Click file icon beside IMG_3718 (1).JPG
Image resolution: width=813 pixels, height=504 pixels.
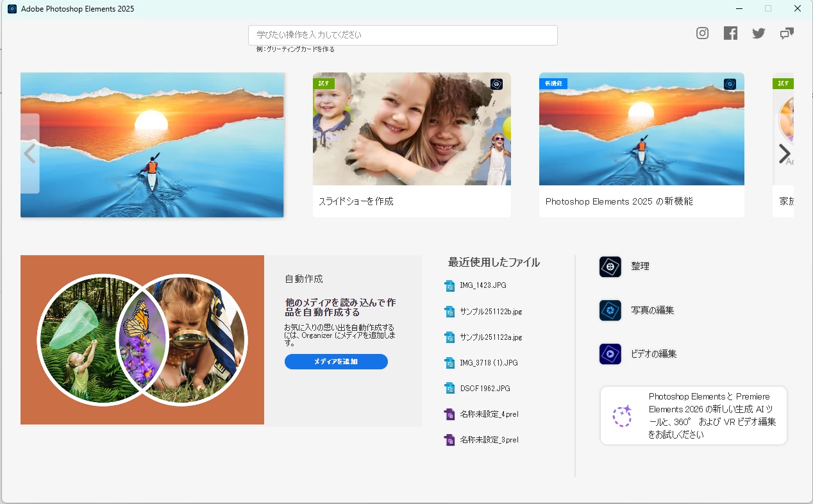coord(449,363)
